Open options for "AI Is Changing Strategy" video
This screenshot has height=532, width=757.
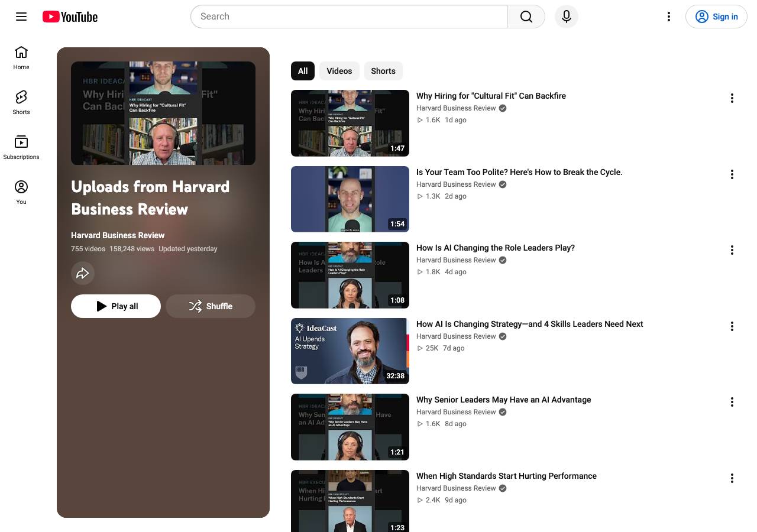(732, 326)
